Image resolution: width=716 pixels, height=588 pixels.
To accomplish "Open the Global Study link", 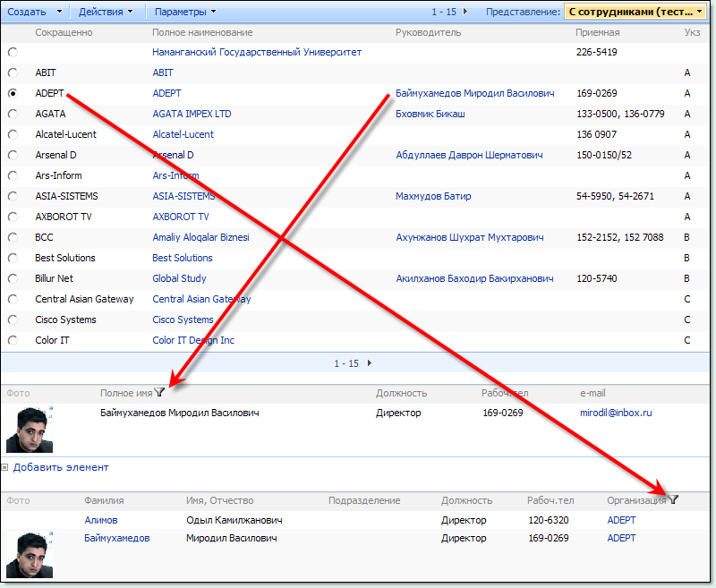I will (180, 278).
